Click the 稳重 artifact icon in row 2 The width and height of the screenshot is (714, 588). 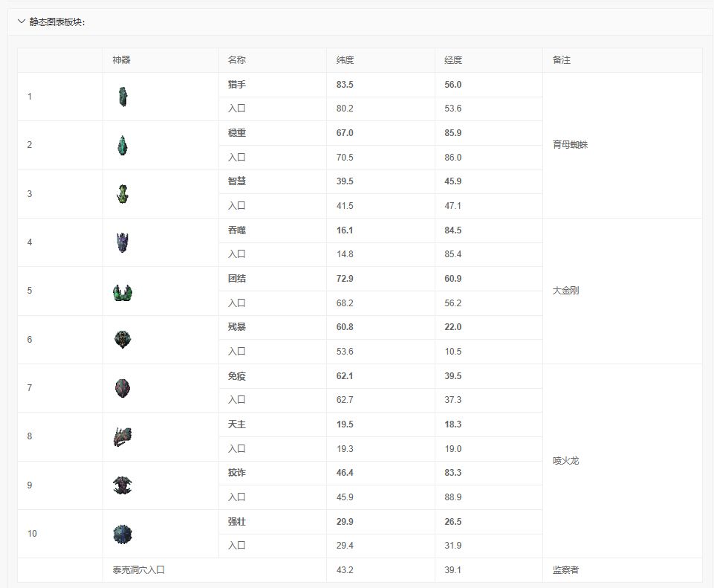(123, 145)
